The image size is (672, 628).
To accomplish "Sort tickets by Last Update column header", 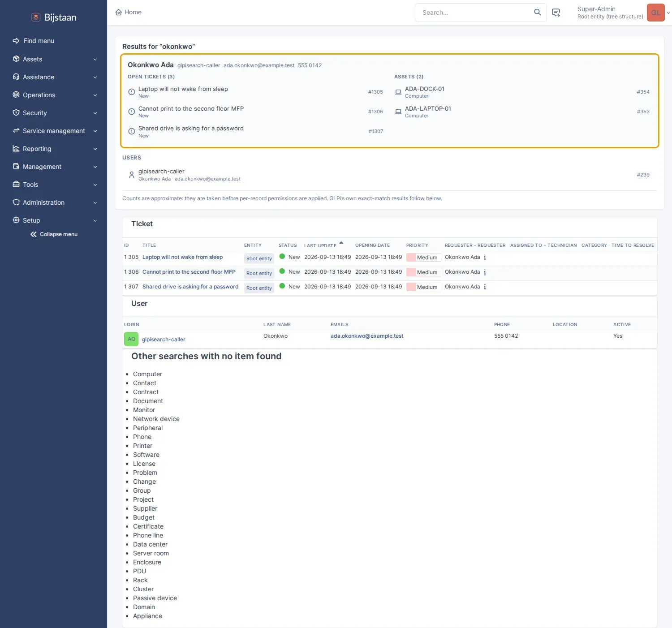I will [320, 245].
